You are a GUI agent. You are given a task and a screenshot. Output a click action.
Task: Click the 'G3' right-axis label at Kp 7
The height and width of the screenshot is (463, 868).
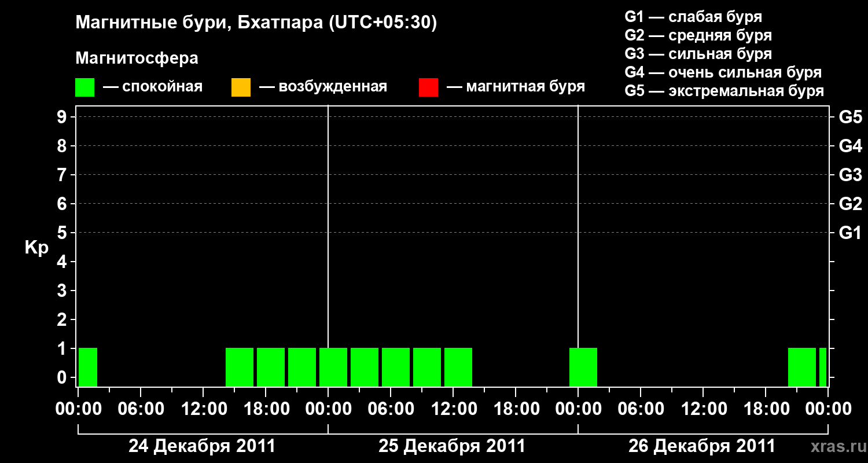(851, 175)
